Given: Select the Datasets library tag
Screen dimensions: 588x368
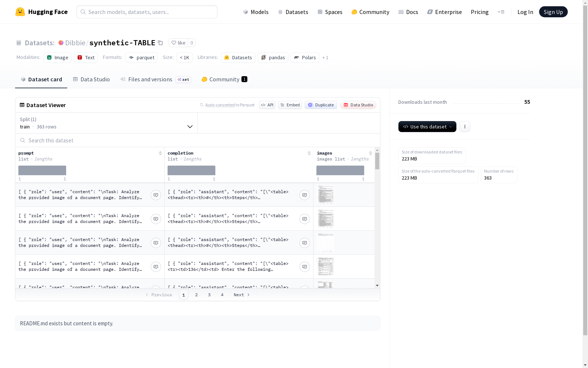Looking at the screenshot, I should [x=238, y=57].
